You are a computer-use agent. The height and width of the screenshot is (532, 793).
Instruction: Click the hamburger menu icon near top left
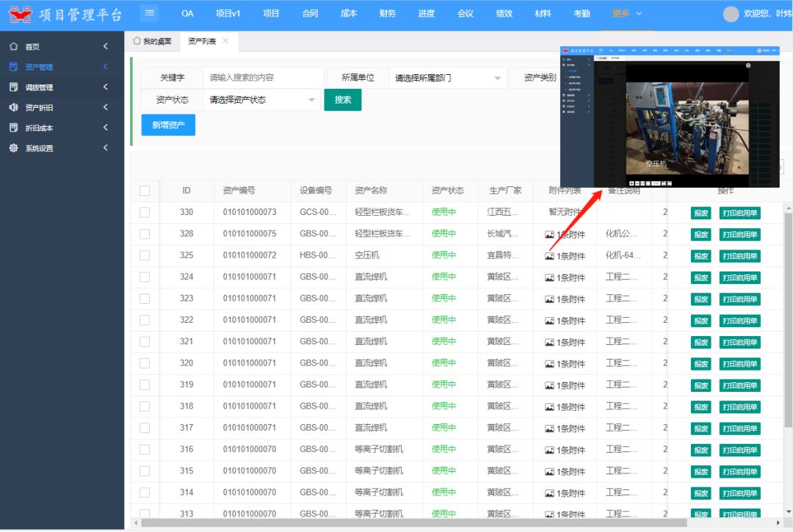click(x=151, y=12)
